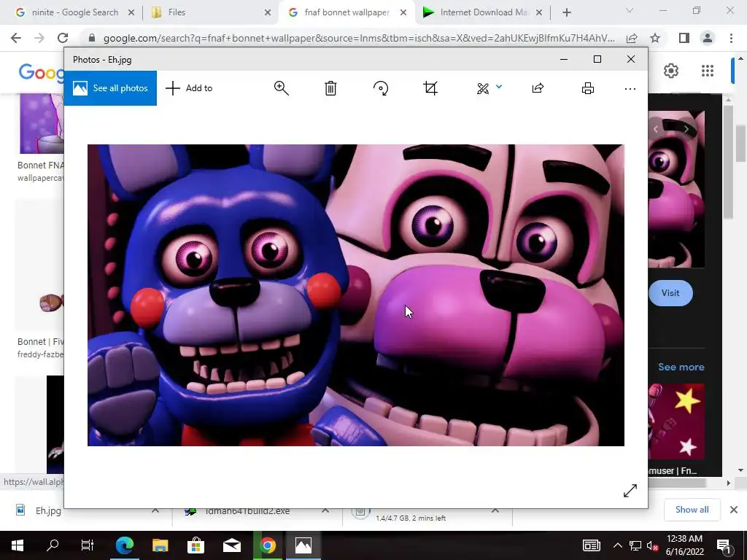Open the See more menu ellipsis in Photos
Viewport: 747px width, 560px height.
point(630,88)
